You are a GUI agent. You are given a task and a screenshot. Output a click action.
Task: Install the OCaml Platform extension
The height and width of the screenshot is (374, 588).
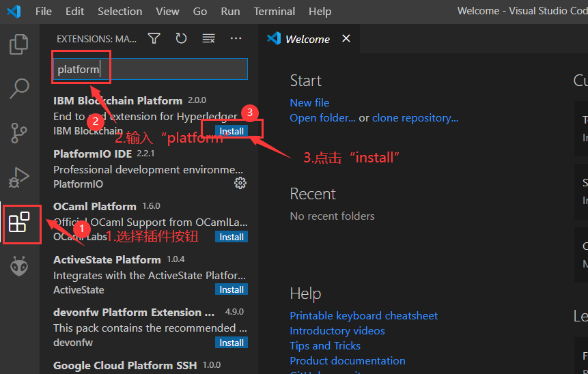[232, 237]
